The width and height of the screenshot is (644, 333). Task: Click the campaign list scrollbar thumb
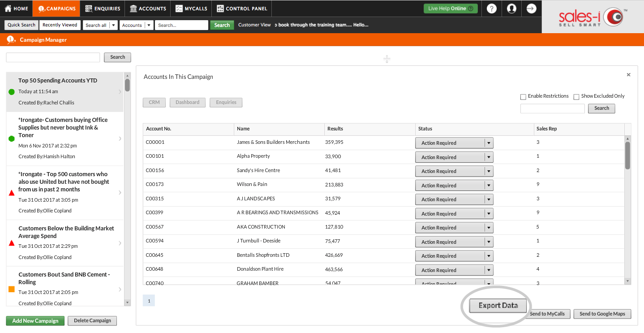pos(127,85)
